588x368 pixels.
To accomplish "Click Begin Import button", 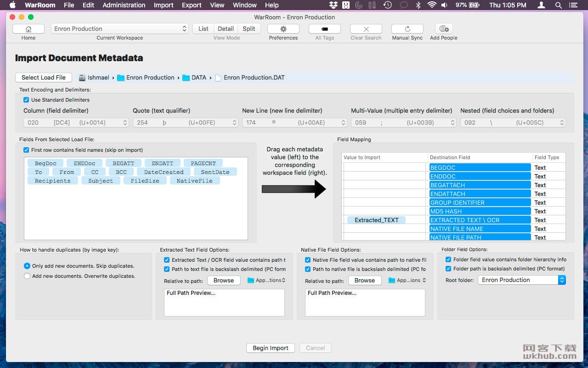I will [x=271, y=348].
